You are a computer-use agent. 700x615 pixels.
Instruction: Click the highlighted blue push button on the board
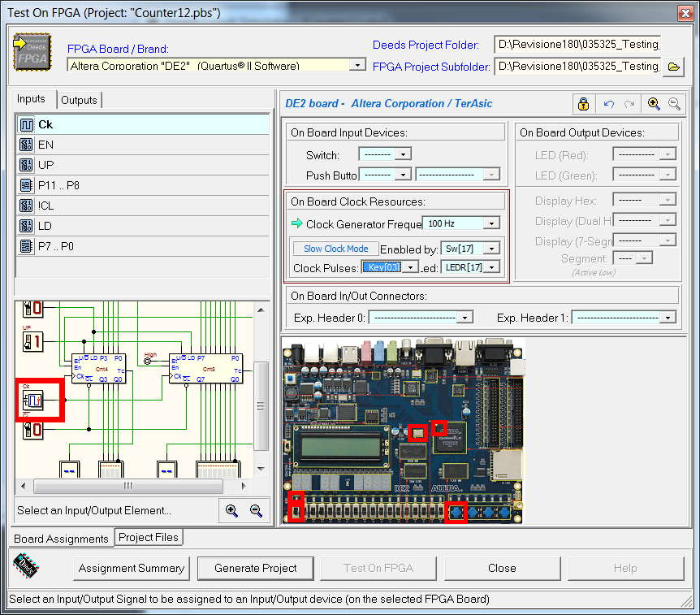click(456, 512)
